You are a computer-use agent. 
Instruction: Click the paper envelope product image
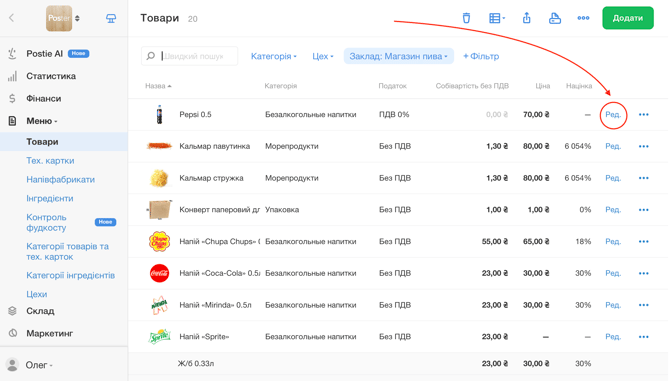[159, 209]
